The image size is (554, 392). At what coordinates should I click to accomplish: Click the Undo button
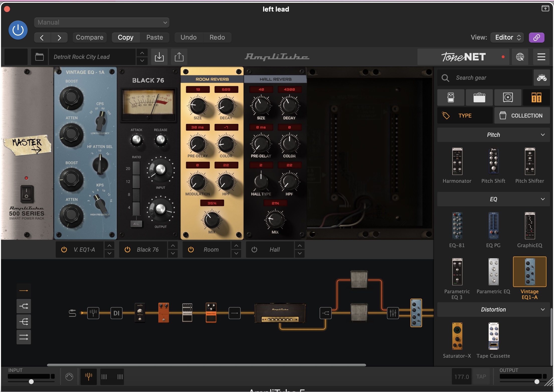coord(189,37)
